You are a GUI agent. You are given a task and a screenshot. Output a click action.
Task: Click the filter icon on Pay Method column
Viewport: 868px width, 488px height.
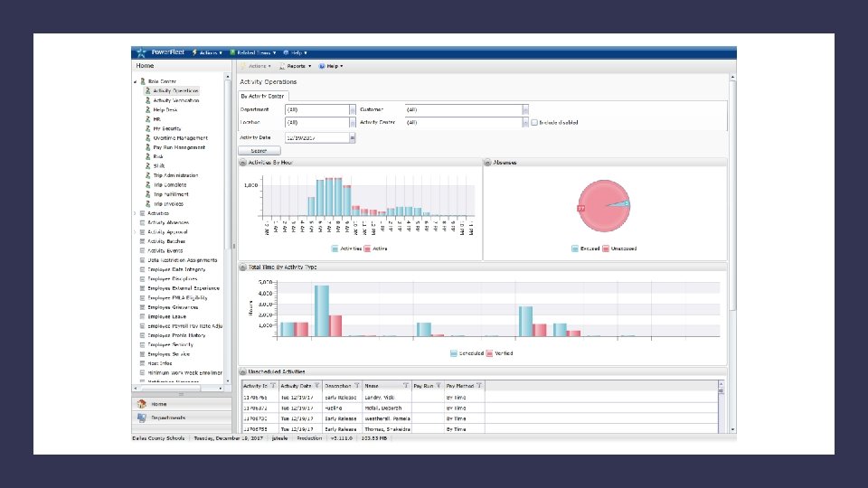pyautogui.click(x=479, y=385)
